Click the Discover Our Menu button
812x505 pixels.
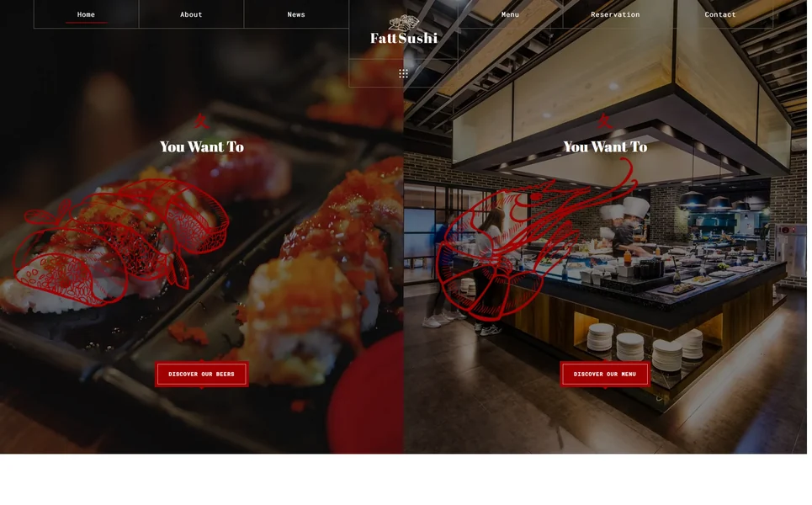(x=605, y=374)
